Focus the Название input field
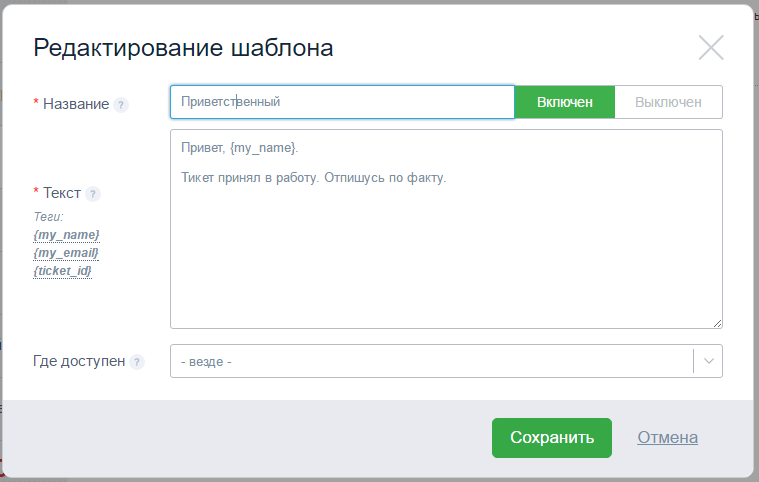This screenshot has height=482, width=759. pos(342,102)
